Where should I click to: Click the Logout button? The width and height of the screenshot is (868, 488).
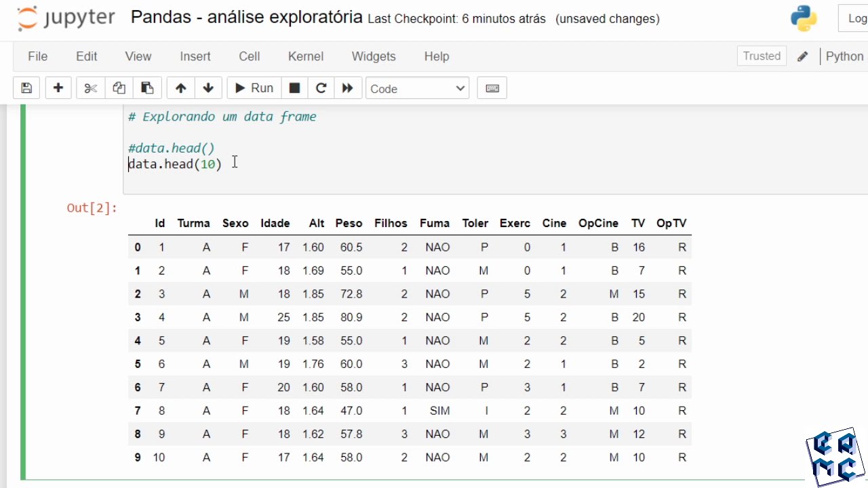point(854,18)
